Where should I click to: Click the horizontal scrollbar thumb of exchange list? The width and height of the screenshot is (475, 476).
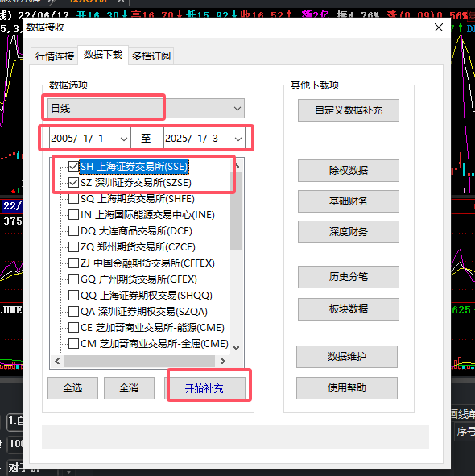(x=139, y=361)
